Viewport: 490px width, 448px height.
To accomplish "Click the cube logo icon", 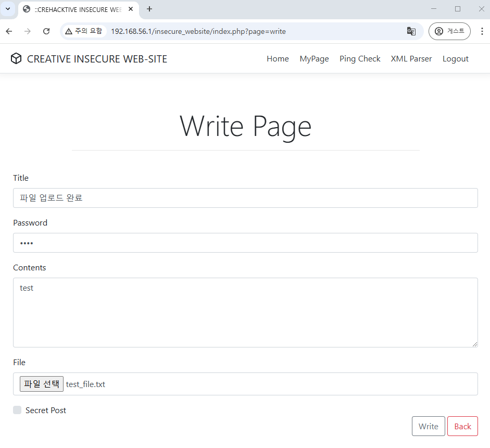I will pos(16,58).
